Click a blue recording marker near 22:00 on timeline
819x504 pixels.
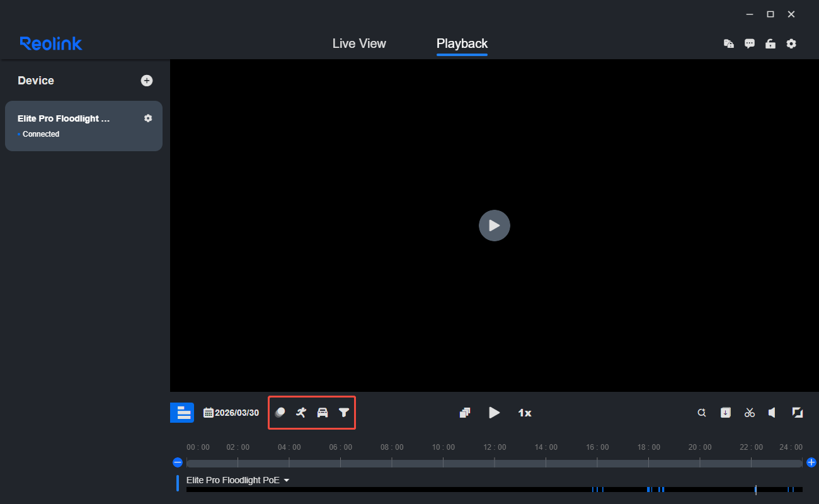pyautogui.click(x=755, y=490)
